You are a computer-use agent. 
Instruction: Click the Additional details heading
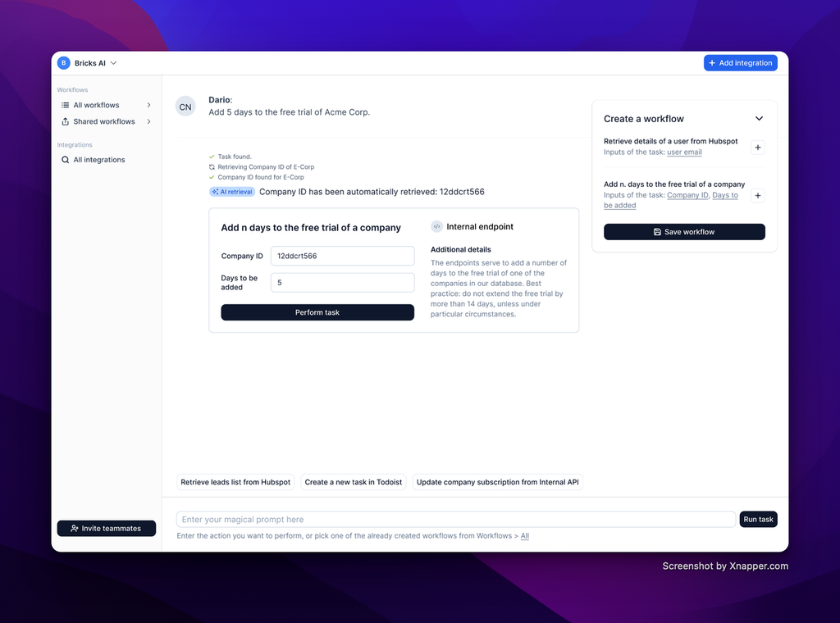461,249
